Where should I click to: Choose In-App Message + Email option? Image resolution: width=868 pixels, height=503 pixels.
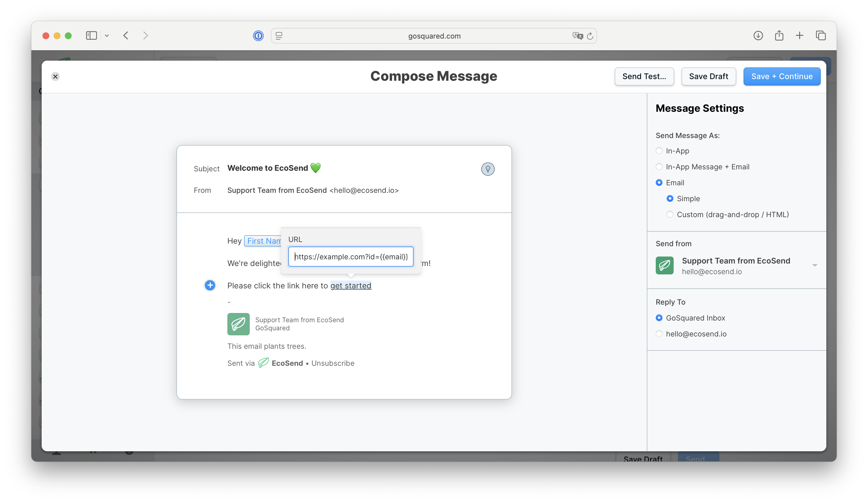659,167
